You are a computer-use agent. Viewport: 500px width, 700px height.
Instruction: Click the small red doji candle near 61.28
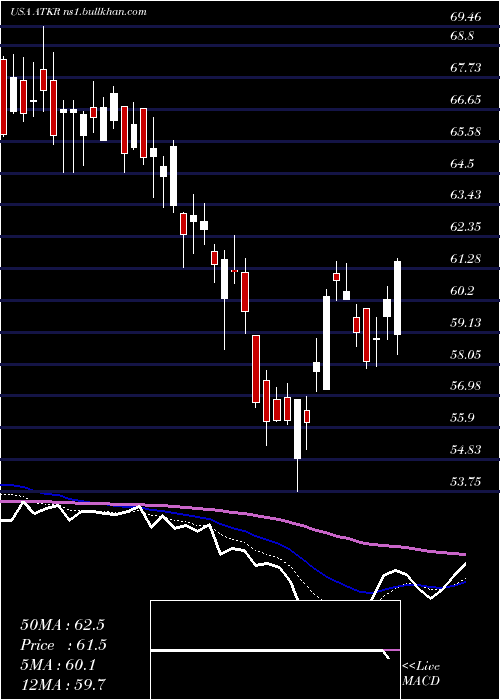tap(234, 271)
